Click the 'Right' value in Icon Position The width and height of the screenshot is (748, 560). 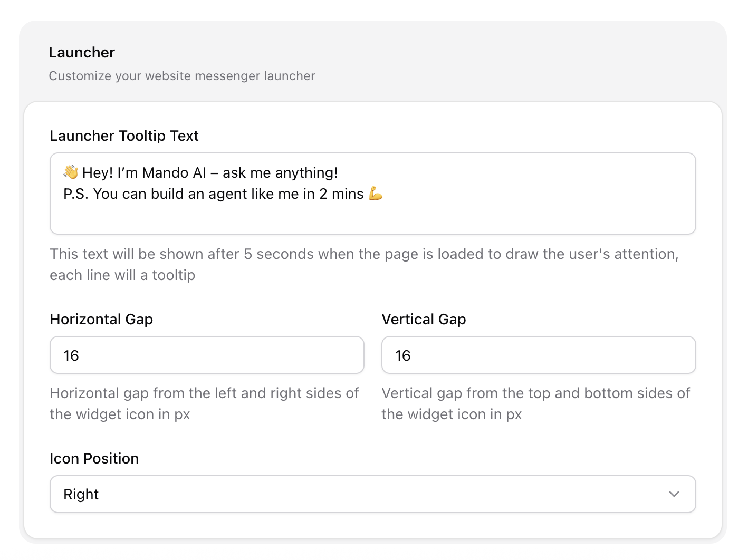click(81, 495)
